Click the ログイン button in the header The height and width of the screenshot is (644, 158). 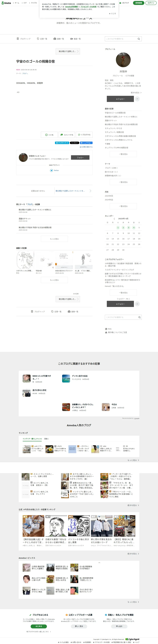click(151, 3)
